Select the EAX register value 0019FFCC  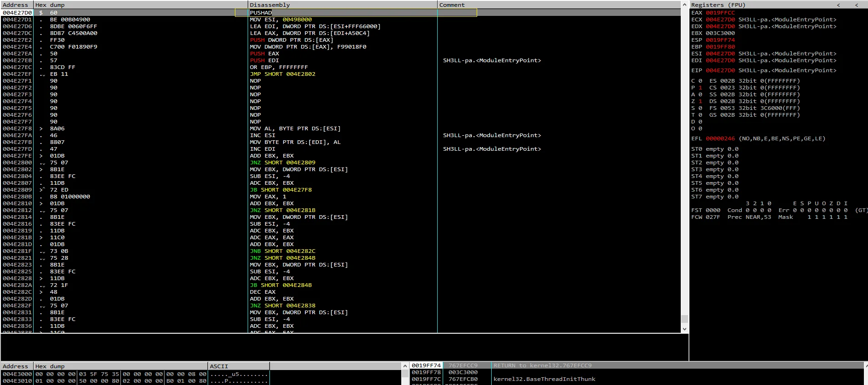pos(720,13)
